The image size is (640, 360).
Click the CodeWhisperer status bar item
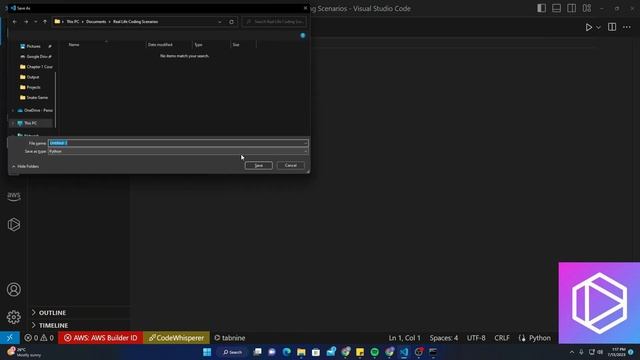176,338
